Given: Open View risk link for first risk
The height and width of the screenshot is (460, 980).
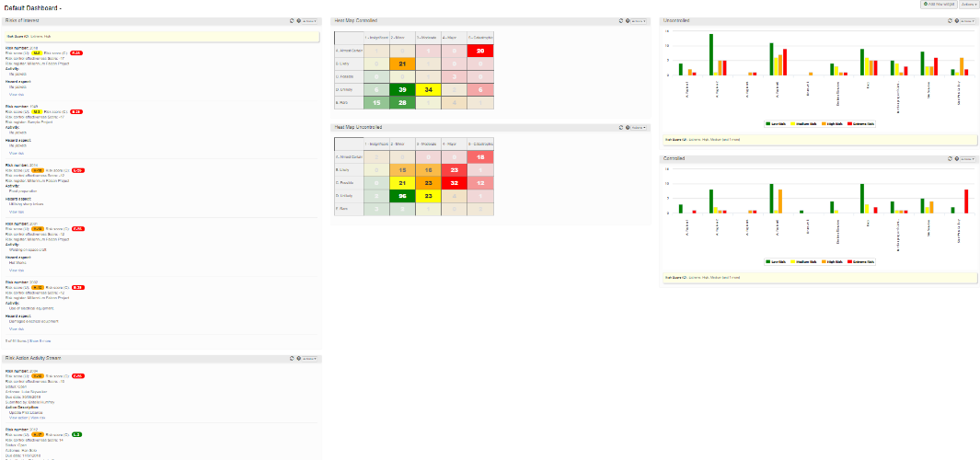Looking at the screenshot, I should pyautogui.click(x=17, y=94).
